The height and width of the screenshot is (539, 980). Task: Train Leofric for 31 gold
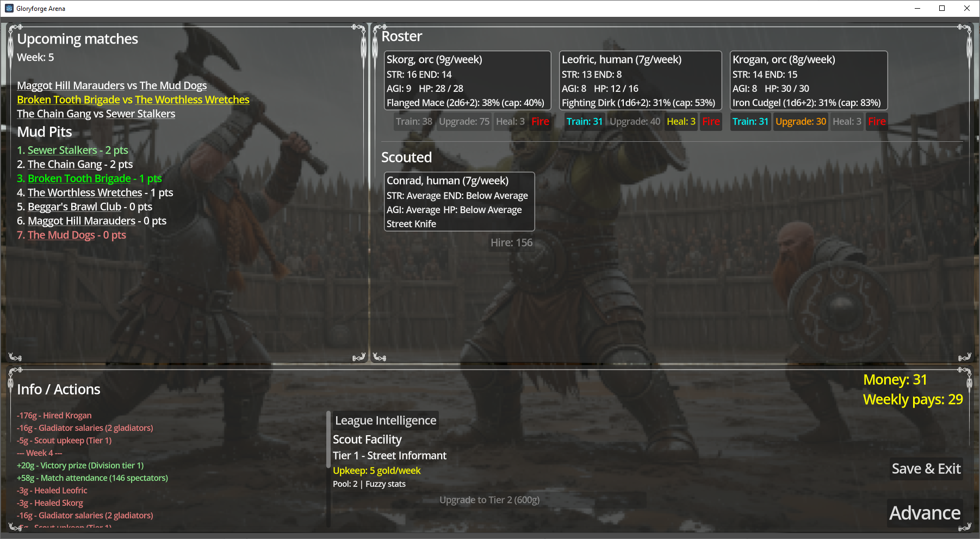click(584, 122)
